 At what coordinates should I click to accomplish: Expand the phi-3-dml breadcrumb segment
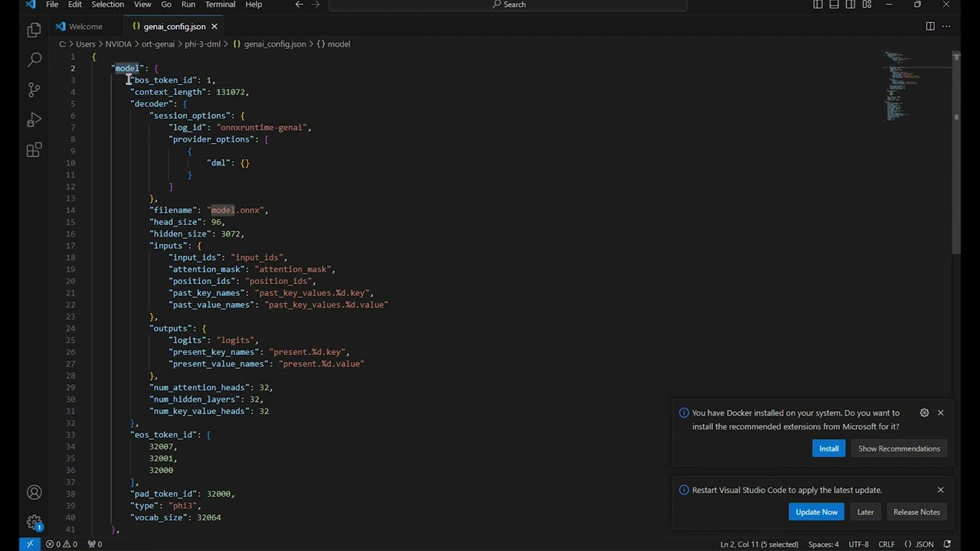click(202, 44)
